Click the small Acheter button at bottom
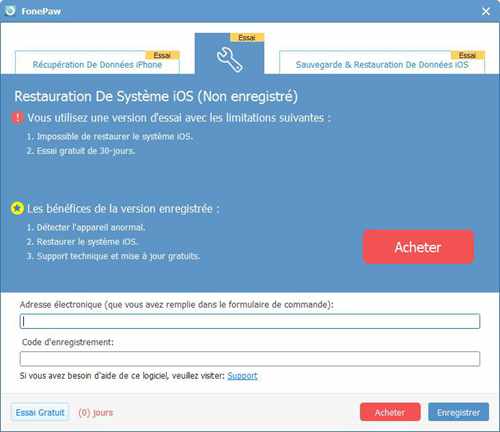The image size is (500, 432). [390, 412]
